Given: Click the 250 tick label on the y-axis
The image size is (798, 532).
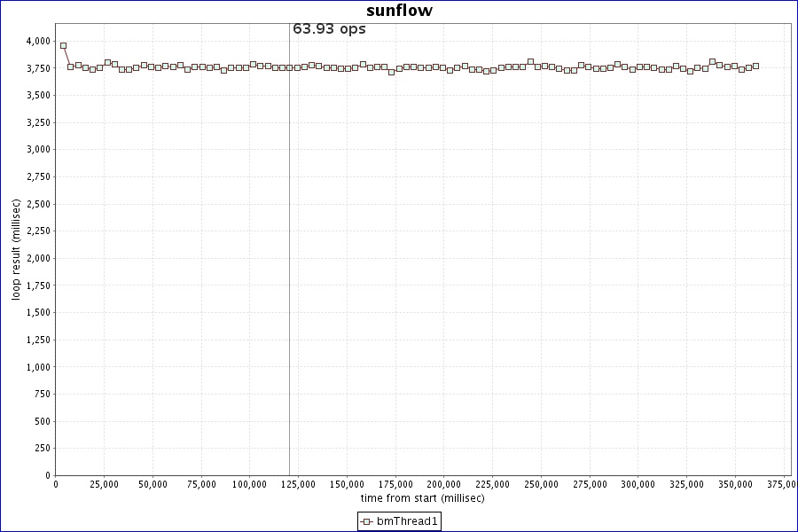Looking at the screenshot, I should coord(42,448).
